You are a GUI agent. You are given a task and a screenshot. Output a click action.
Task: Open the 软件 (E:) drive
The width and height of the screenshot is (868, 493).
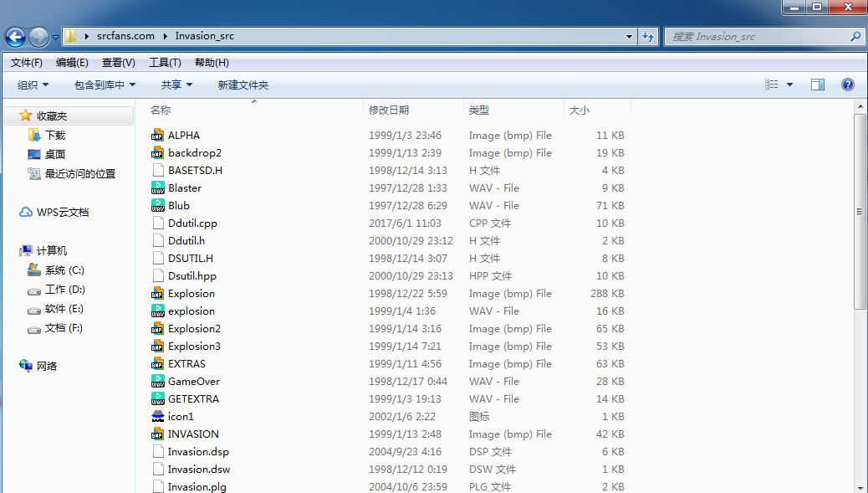pyautogui.click(x=64, y=309)
